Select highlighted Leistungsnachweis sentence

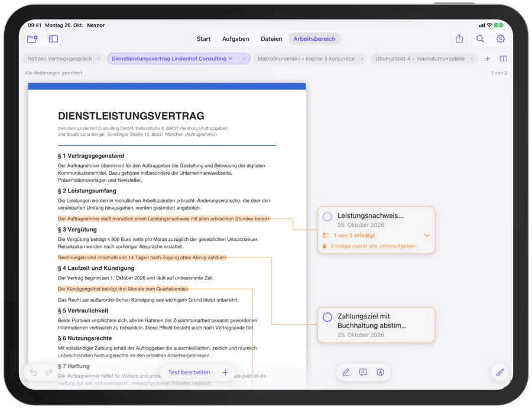164,219
